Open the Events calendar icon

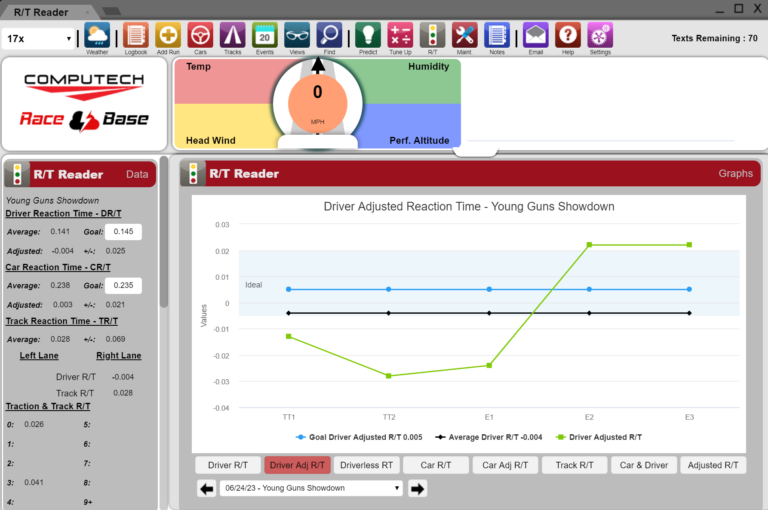(264, 35)
